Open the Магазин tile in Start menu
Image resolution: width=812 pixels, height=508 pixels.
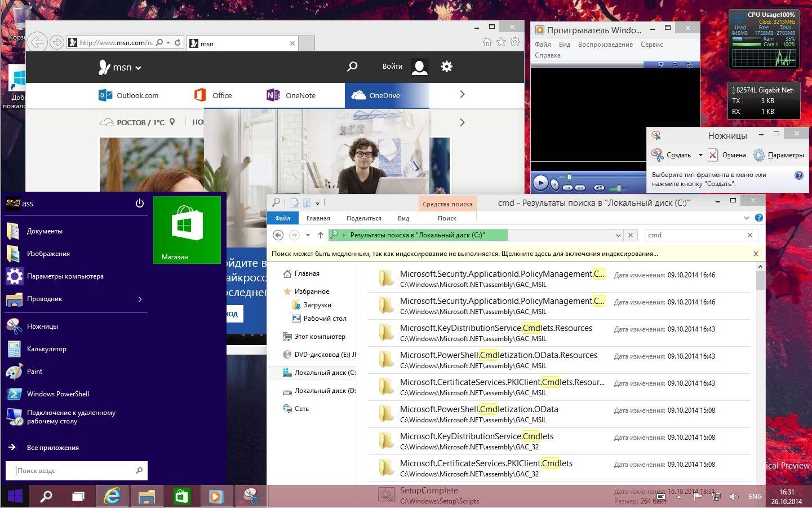(187, 229)
